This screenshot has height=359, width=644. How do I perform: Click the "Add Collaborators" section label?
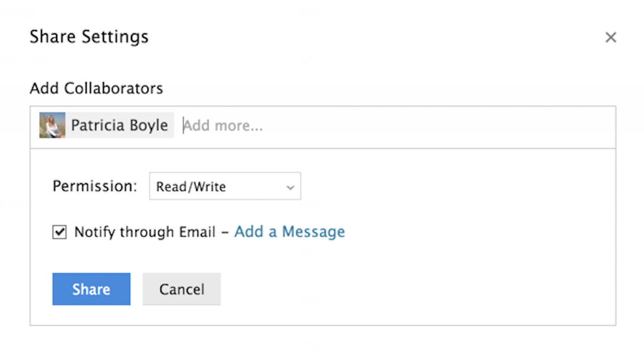(96, 88)
